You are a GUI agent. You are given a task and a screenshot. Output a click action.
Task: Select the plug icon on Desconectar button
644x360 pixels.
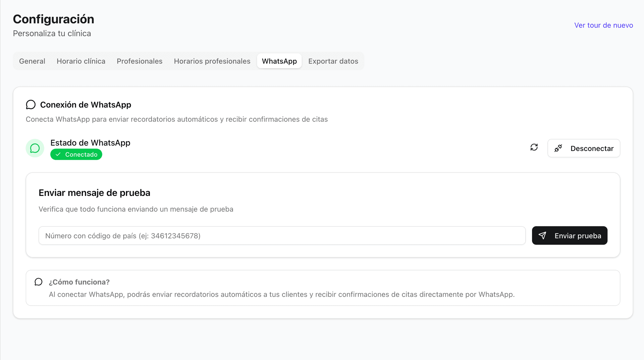pos(558,148)
